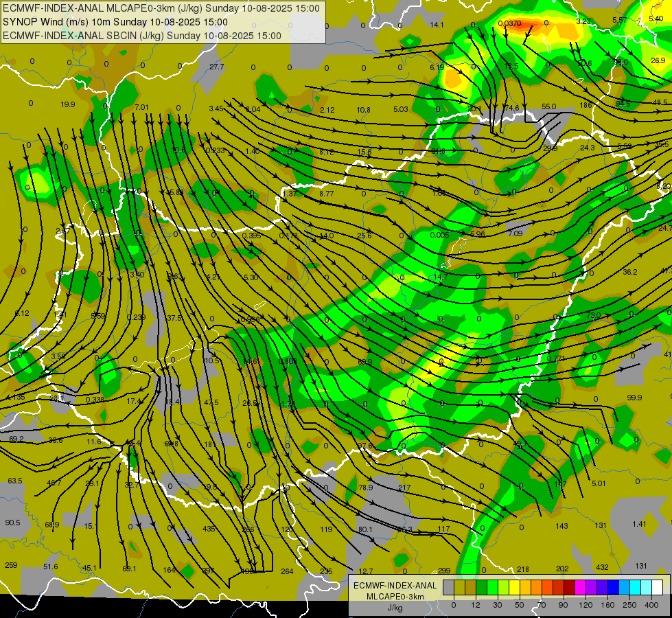Image resolution: width=672 pixels, height=618 pixels.
Task: Pick the pure blue legend swatch
Action: tap(614, 587)
